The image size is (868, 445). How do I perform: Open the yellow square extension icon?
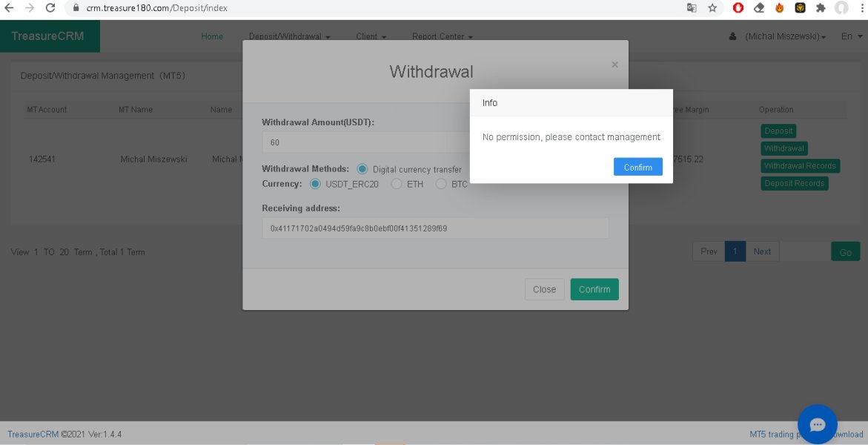800,7
